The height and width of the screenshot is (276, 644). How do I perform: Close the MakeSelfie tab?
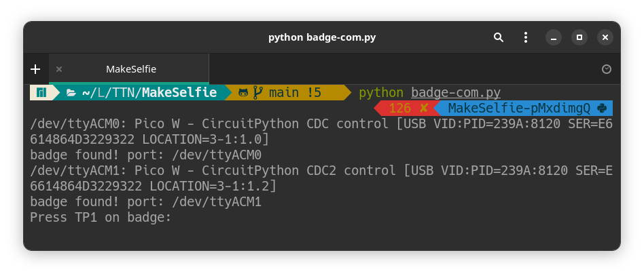59,69
